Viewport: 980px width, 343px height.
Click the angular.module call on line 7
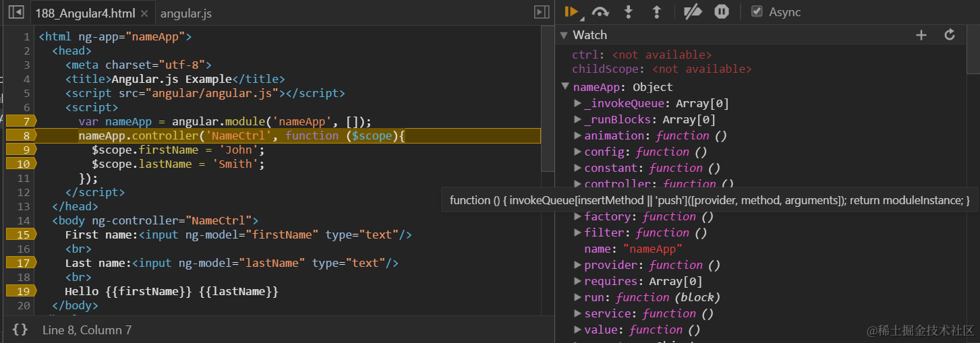tap(272, 121)
